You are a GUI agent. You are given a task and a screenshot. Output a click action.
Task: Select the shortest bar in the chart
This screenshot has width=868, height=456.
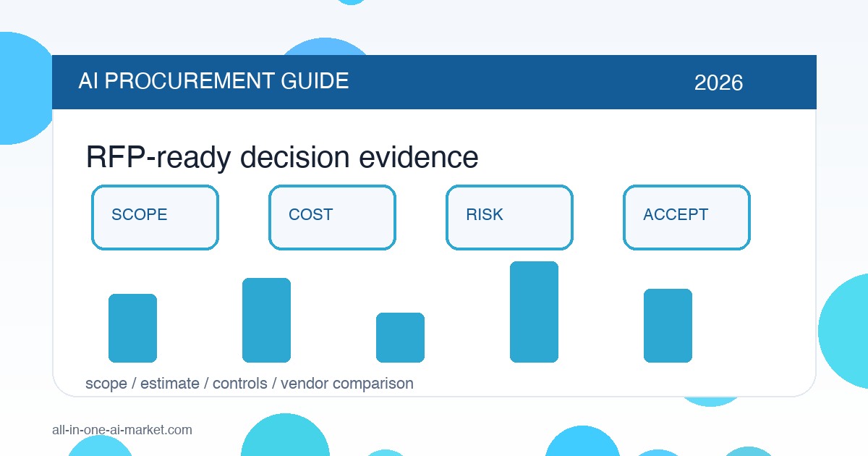point(400,337)
